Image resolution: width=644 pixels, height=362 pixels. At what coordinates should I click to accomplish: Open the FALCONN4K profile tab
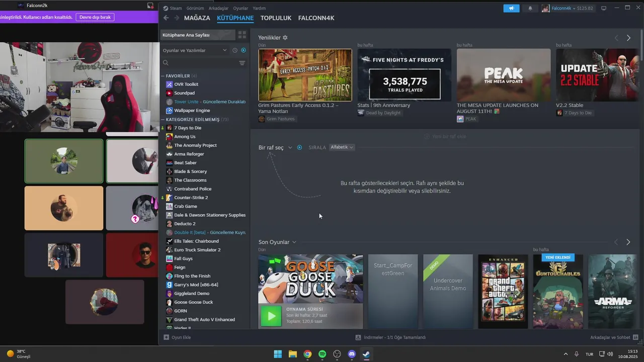click(x=316, y=18)
